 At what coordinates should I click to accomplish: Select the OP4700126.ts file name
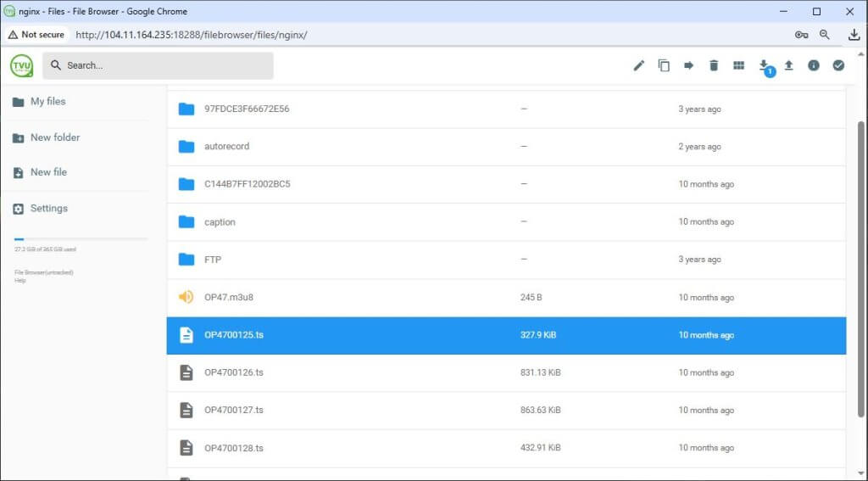[234, 372]
